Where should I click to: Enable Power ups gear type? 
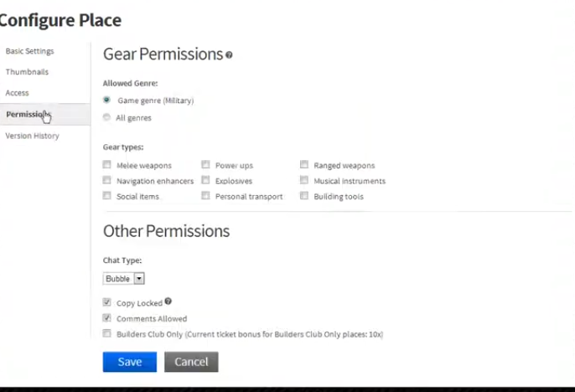[205, 165]
